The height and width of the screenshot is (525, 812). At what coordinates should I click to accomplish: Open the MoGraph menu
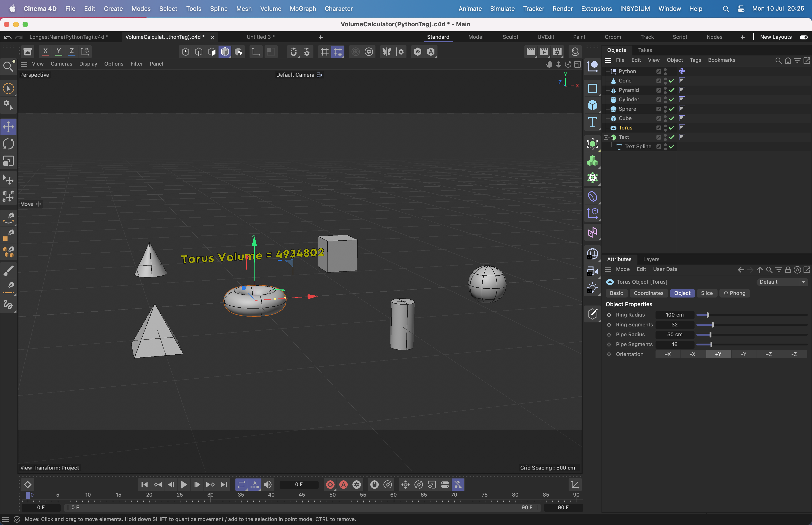coord(303,8)
